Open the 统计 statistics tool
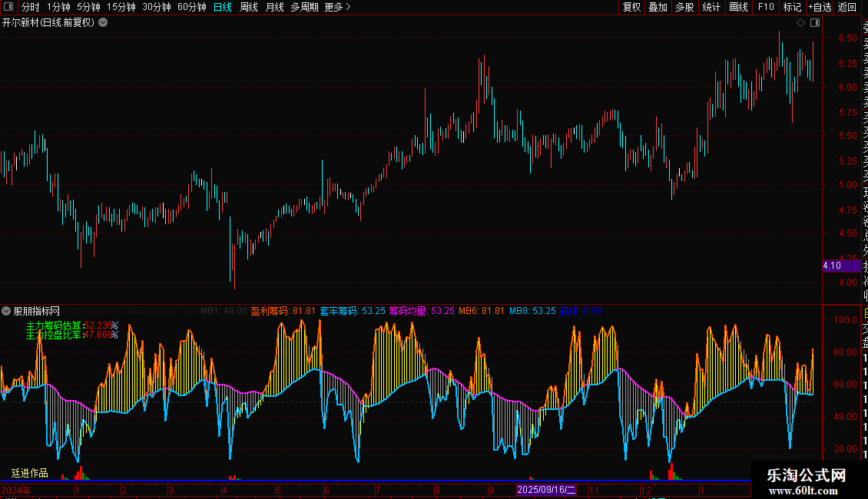The image size is (868, 499). (711, 7)
